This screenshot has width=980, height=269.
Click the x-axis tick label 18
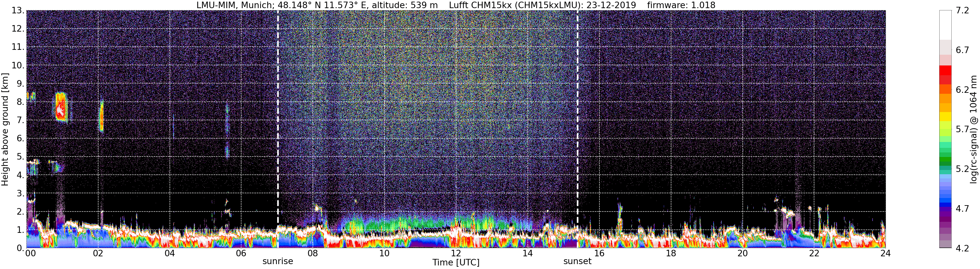point(671,253)
